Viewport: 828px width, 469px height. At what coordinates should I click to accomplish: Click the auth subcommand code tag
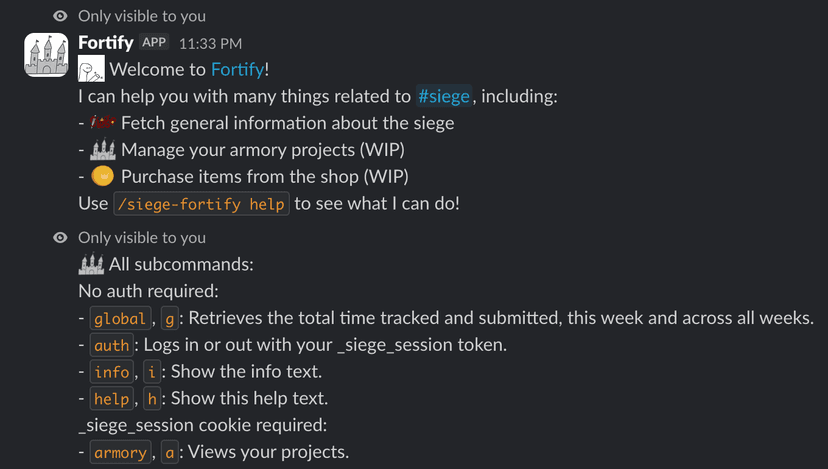point(111,346)
